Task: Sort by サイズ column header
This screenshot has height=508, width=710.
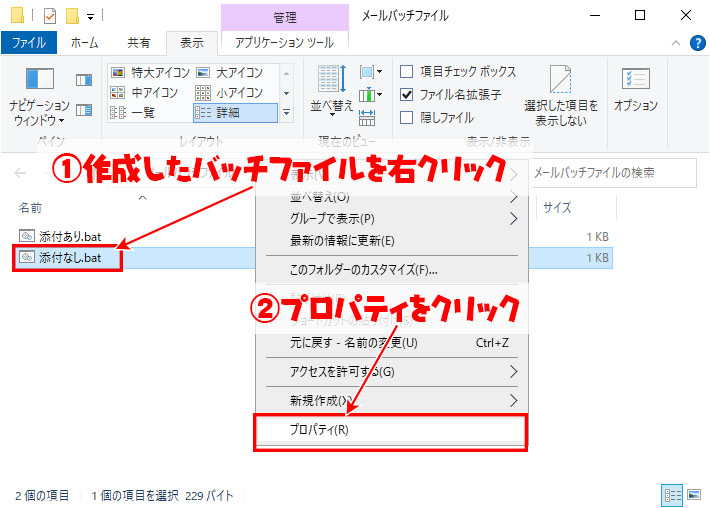Action: [x=557, y=208]
